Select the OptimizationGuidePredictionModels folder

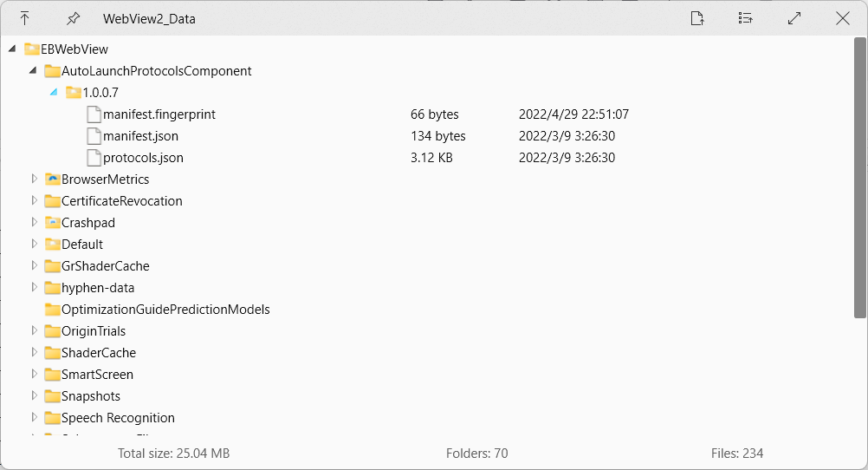[165, 310]
